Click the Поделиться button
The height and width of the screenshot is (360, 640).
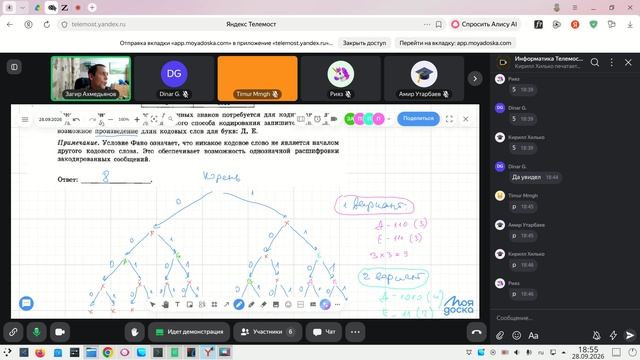coord(418,118)
